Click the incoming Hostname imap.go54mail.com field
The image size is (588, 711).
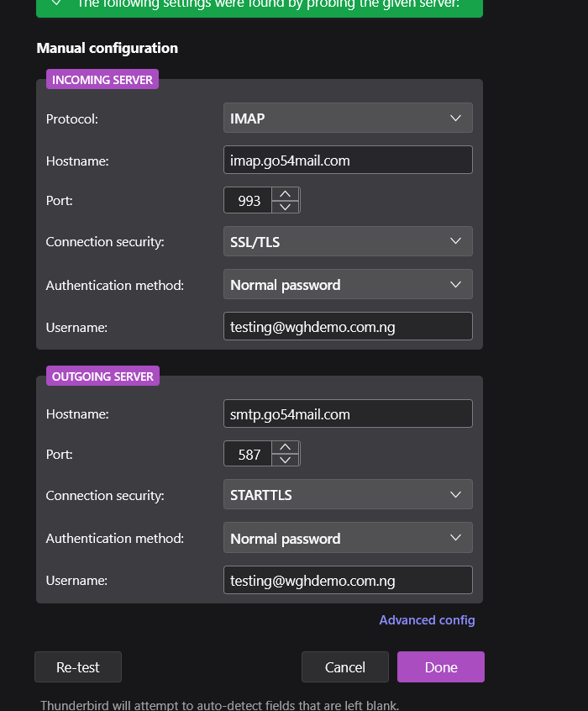point(348,160)
